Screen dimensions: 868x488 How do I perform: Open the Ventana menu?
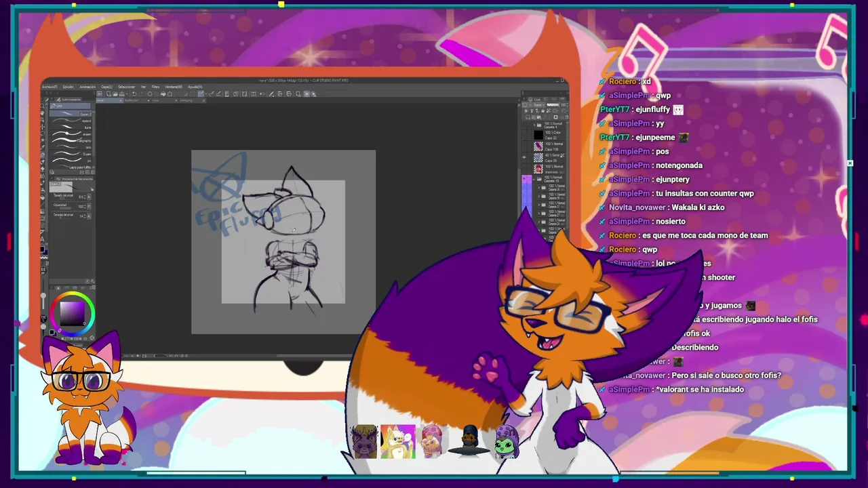click(174, 87)
